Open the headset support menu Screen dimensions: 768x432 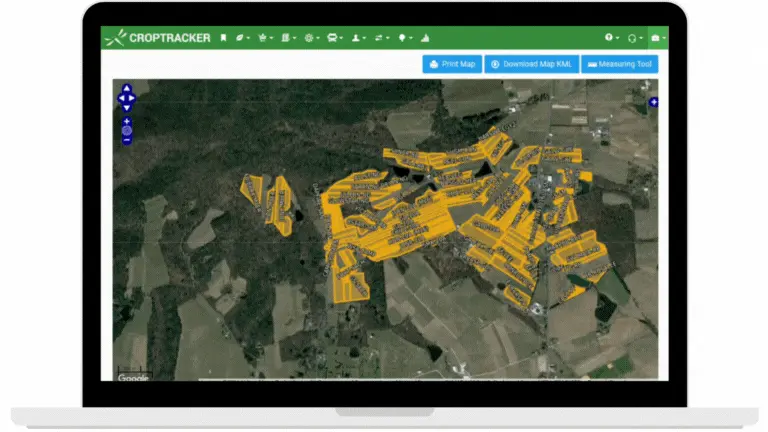tap(635, 38)
